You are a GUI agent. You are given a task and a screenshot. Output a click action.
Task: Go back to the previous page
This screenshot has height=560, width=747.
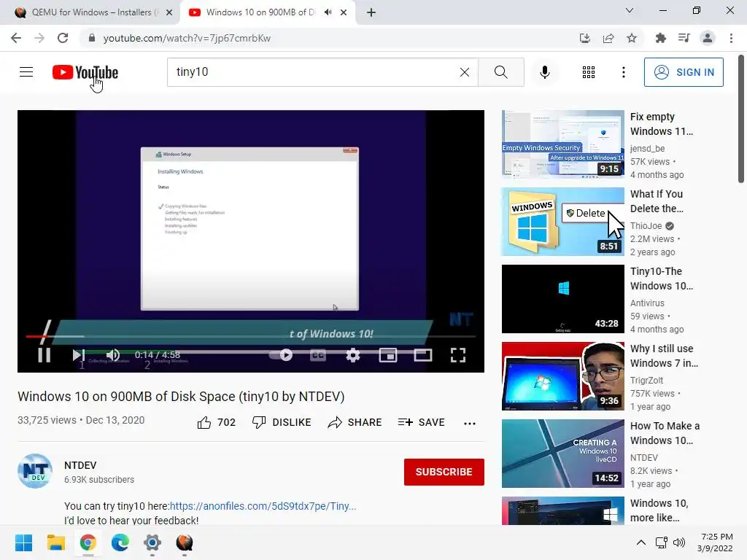(x=16, y=38)
